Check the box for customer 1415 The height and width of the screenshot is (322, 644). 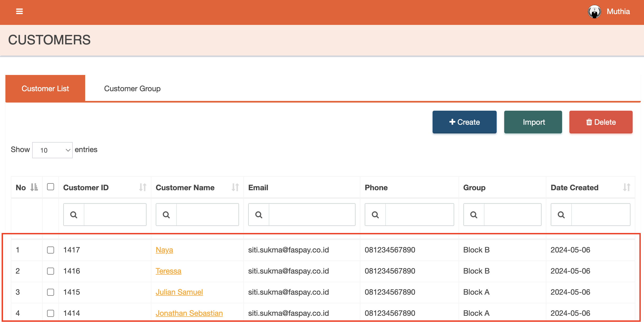pyautogui.click(x=51, y=292)
